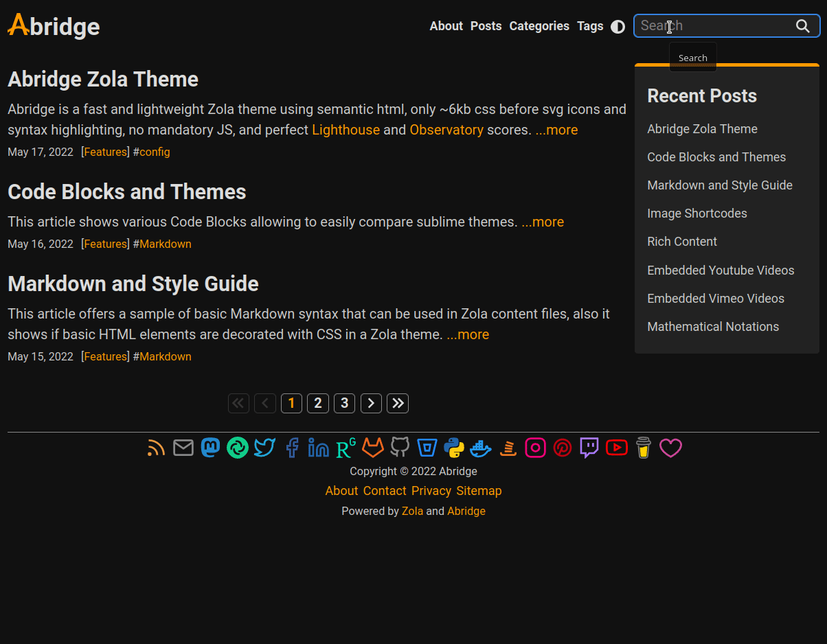The height and width of the screenshot is (644, 827).
Task: Open Markdown and Style Guide in sidebar
Action: [720, 185]
